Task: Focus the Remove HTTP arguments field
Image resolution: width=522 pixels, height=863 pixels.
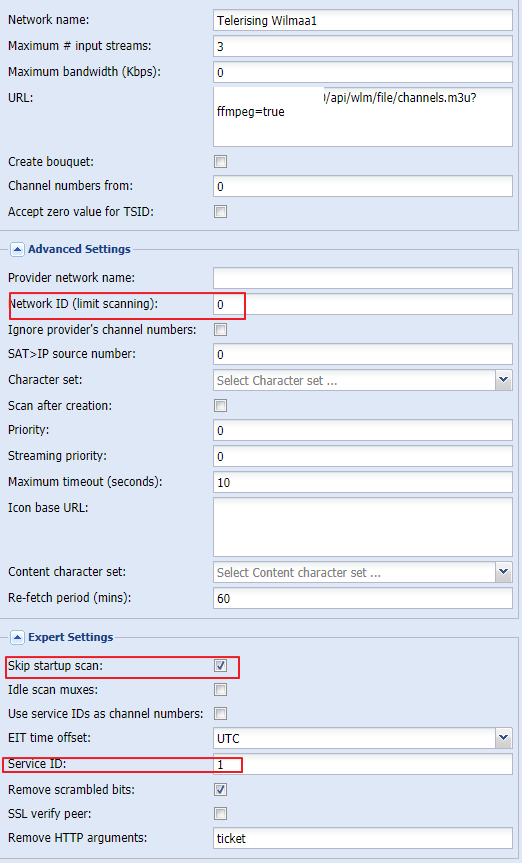Action: click(363, 838)
